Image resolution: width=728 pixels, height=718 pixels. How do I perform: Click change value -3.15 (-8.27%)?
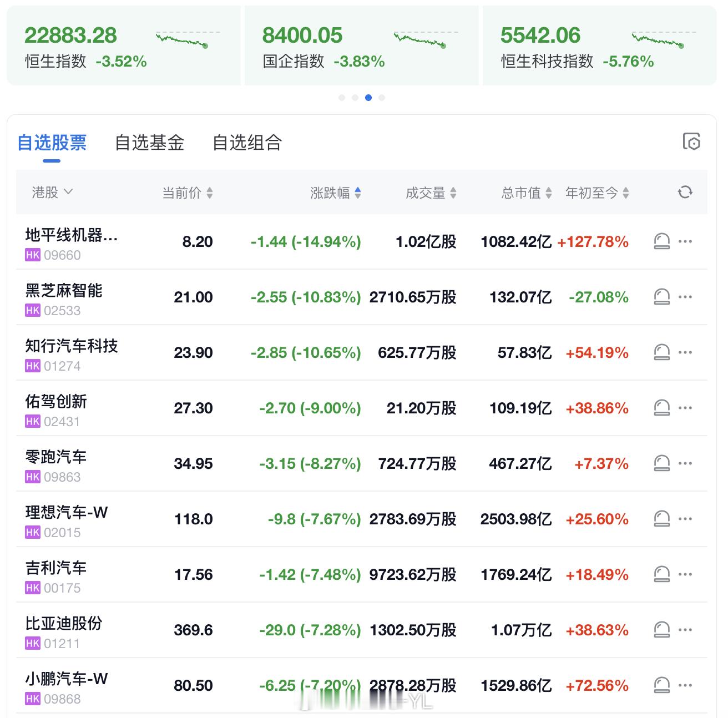pos(310,464)
